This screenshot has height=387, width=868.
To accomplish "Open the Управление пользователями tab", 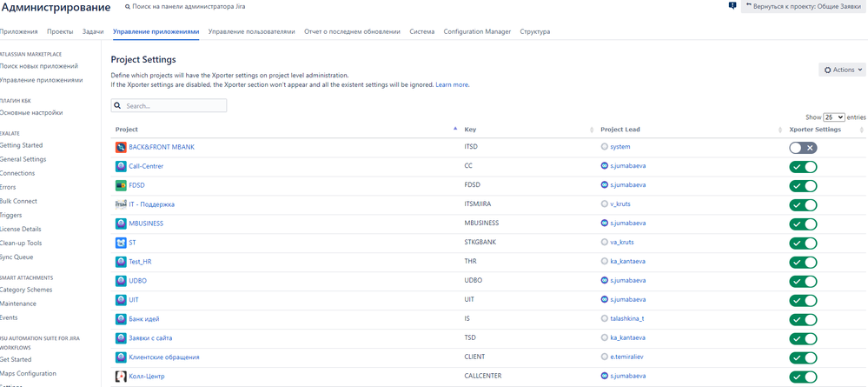I will coord(251,31).
